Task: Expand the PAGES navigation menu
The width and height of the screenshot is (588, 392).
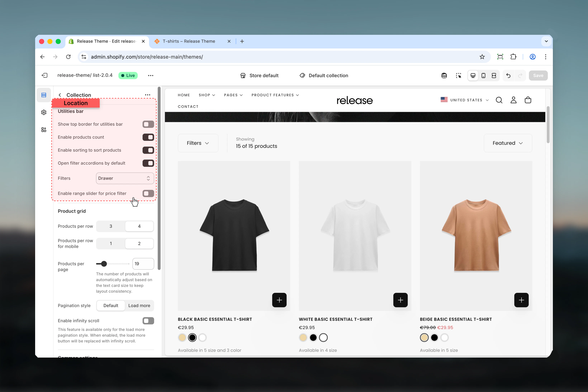Action: point(233,95)
